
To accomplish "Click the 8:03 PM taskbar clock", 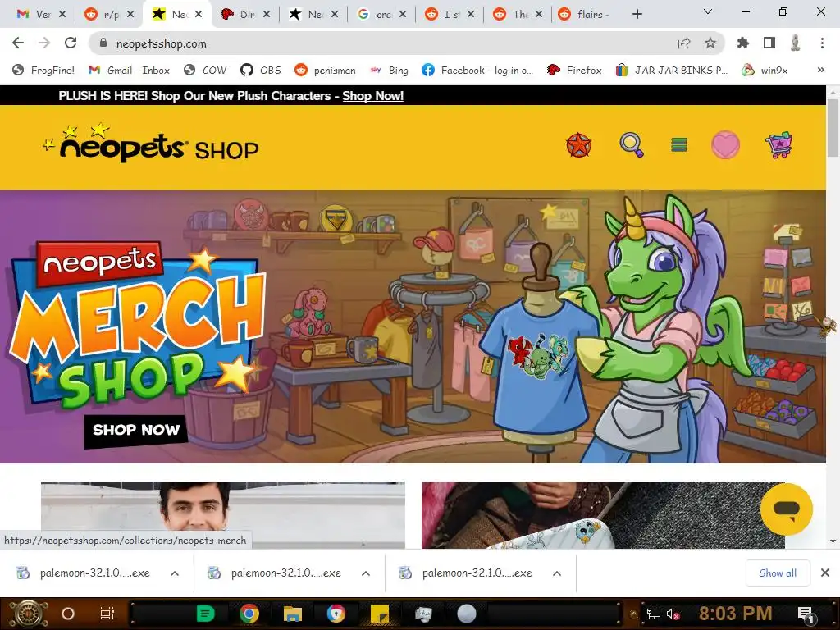I will tap(736, 614).
